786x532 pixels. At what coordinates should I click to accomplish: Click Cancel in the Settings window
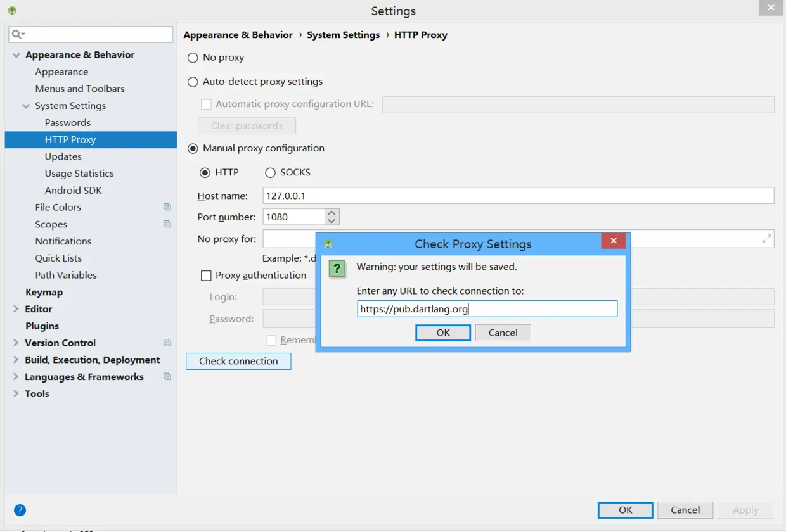tap(685, 510)
